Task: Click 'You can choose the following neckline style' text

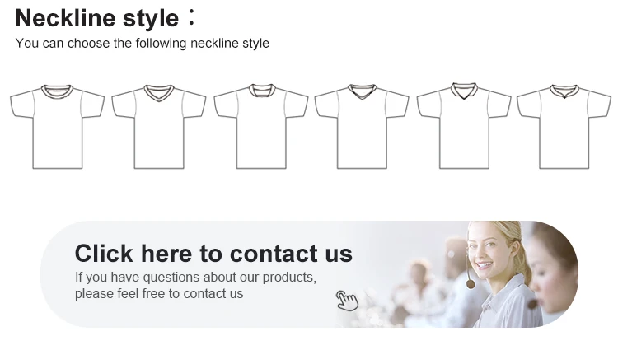Action: pos(142,43)
